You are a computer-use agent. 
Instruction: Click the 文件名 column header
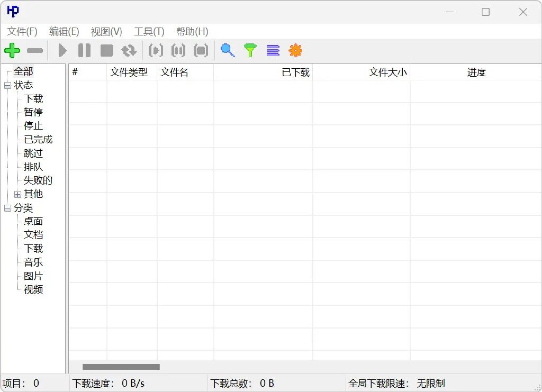click(174, 72)
